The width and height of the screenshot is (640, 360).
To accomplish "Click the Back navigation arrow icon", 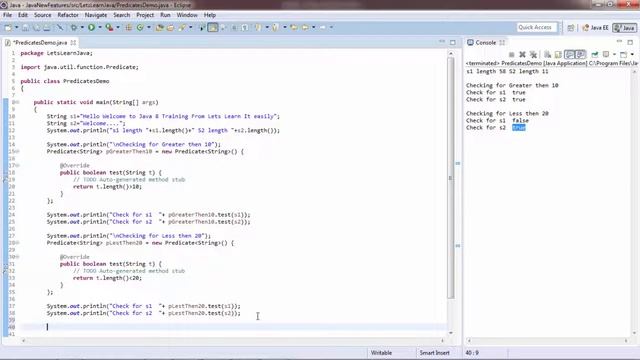I will [305, 27].
